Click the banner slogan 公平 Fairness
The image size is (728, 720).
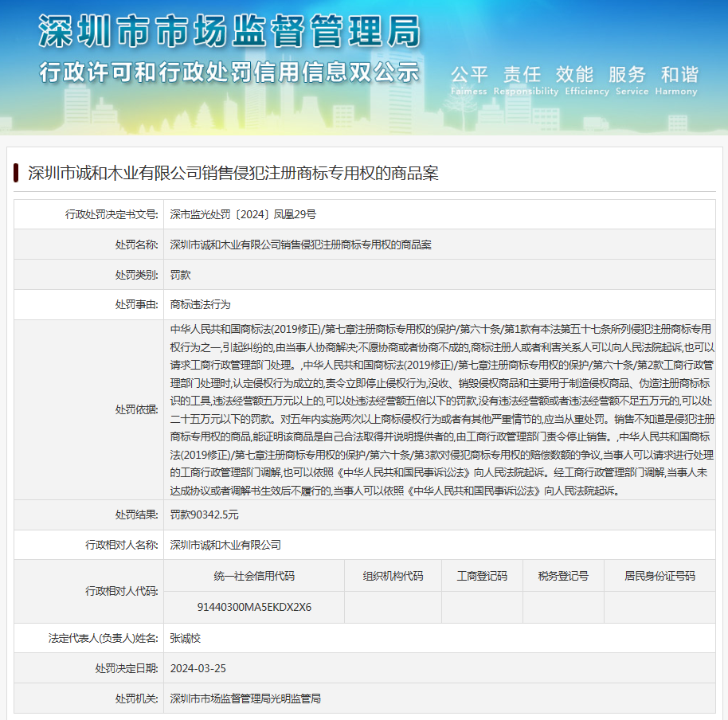[469, 80]
